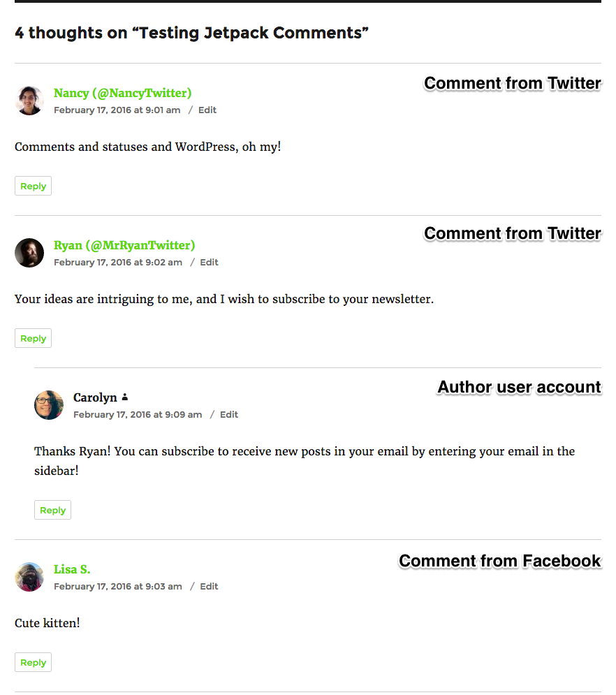616x695 pixels.
Task: Click Nancy's avatar picture
Action: [x=29, y=101]
